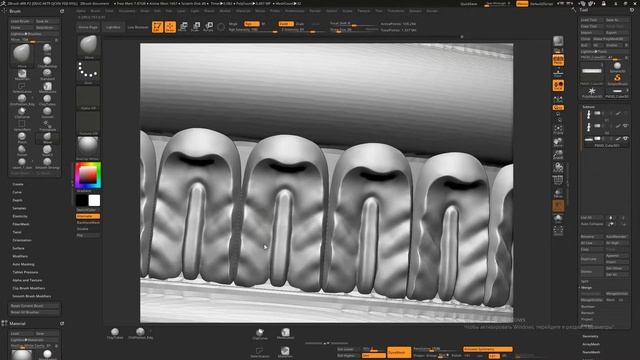Toggle visibility eye of bottom subtool row
Viewport: 640px width, 360px height.
[x=625, y=139]
